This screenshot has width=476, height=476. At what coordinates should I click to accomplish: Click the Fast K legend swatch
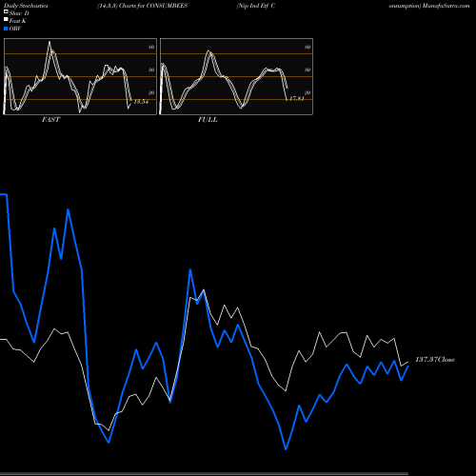(6, 20)
